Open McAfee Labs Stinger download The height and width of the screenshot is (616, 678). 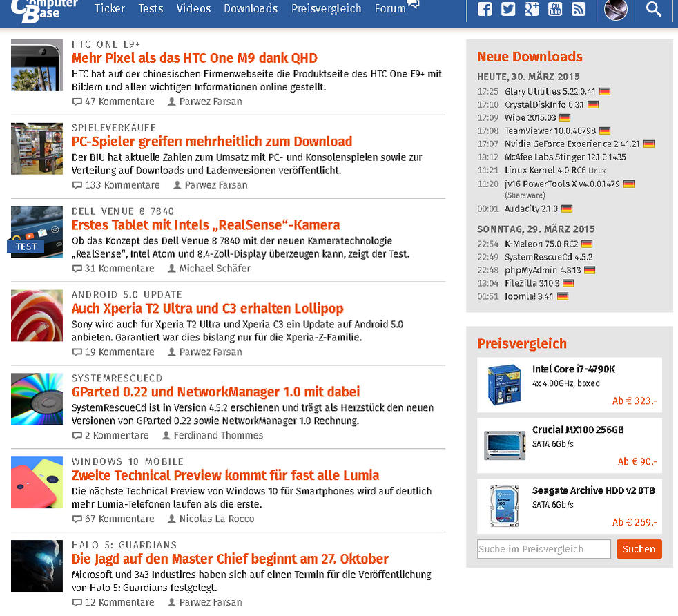(565, 157)
